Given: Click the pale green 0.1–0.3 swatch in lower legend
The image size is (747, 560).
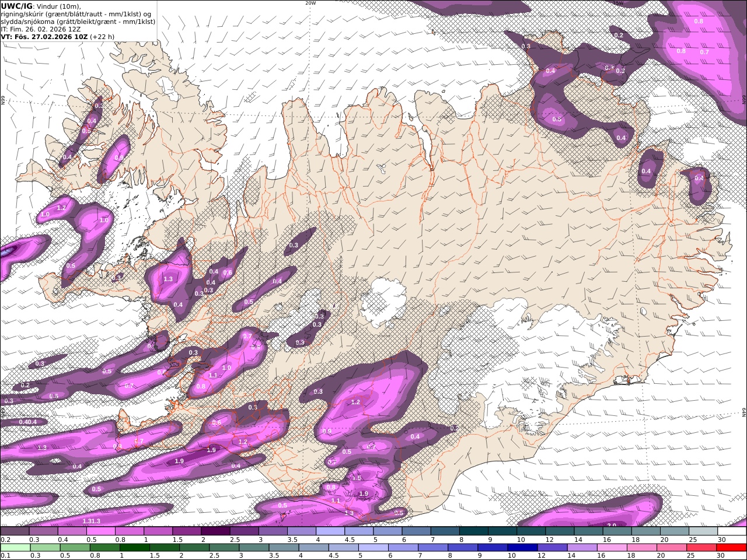Looking at the screenshot, I should click(x=15, y=548).
